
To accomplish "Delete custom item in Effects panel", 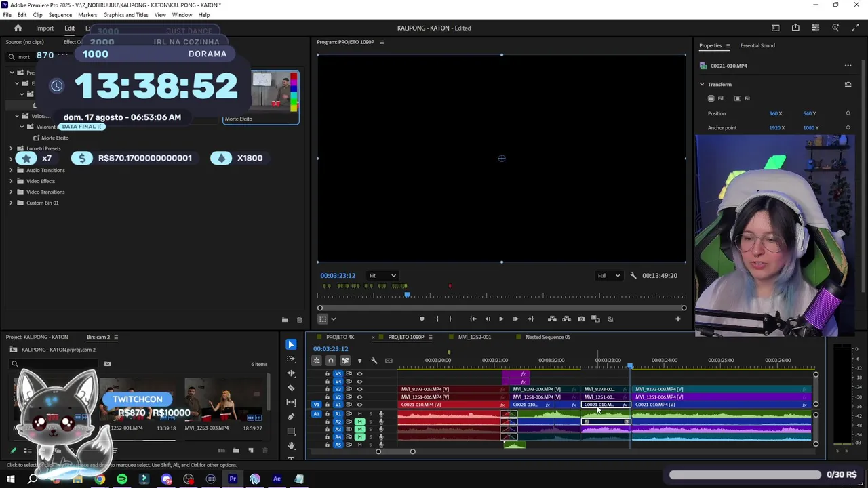I will [x=299, y=320].
